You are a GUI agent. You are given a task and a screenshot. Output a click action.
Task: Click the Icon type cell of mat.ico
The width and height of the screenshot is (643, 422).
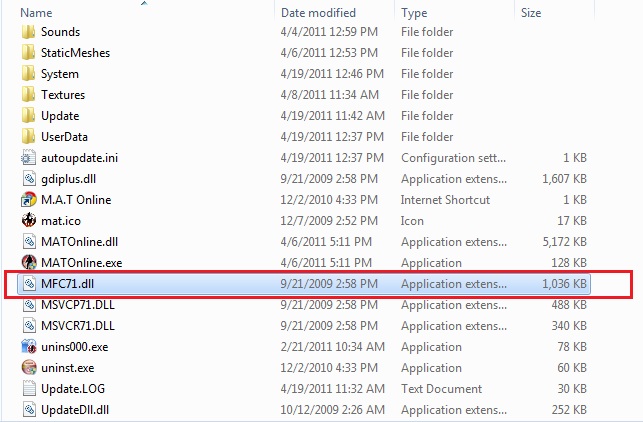(412, 221)
